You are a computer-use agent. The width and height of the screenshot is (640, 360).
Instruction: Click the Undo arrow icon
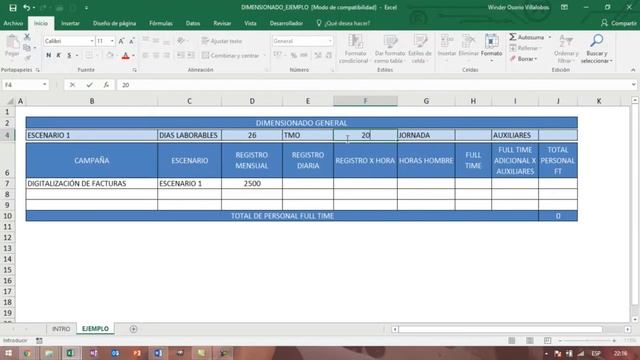click(x=26, y=7)
